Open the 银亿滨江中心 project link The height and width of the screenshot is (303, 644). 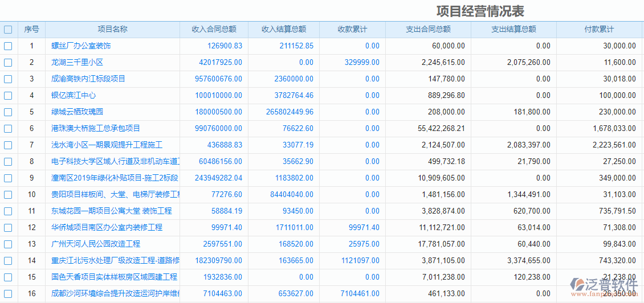point(74,96)
